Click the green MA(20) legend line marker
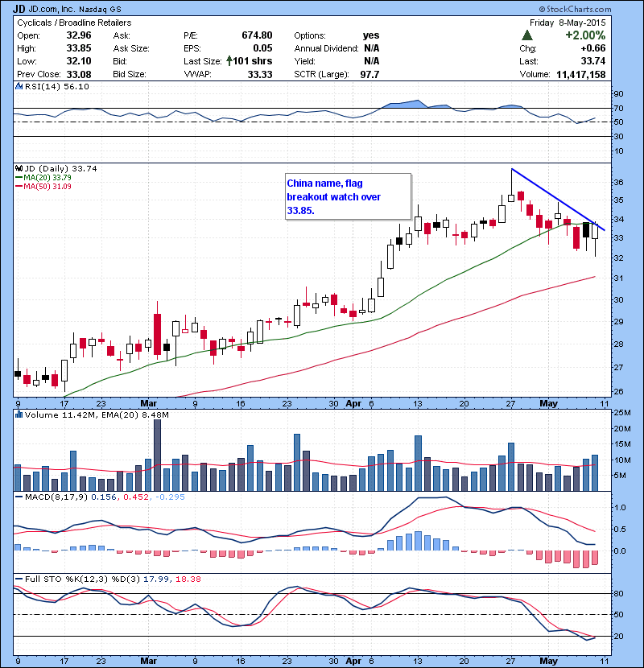The height and width of the screenshot is (668, 644). click(x=19, y=178)
